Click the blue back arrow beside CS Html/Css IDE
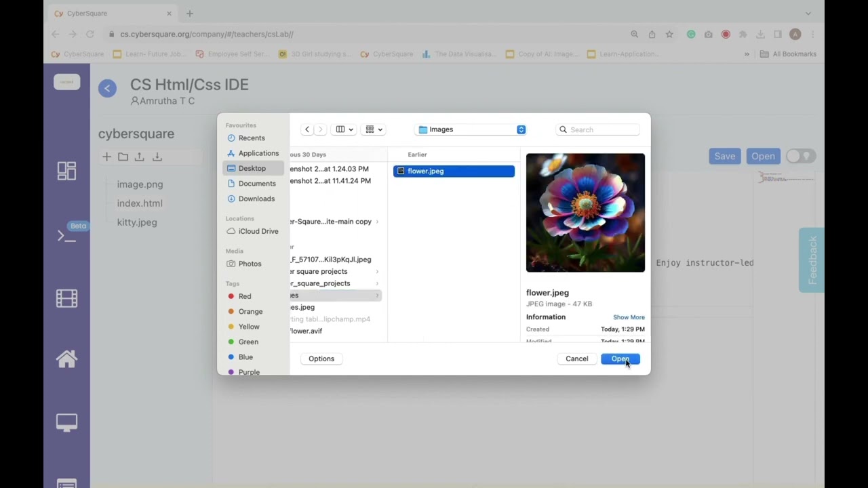The height and width of the screenshot is (488, 868). click(x=107, y=88)
